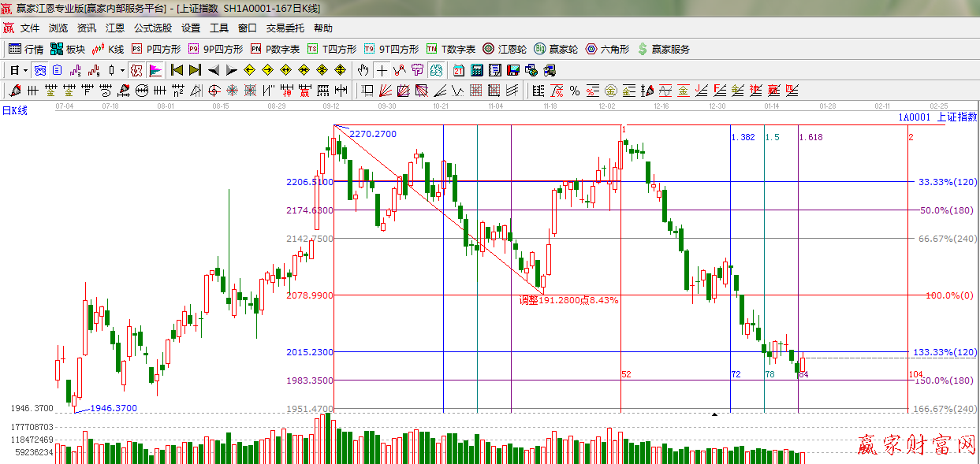Jump to first bar with skip-back arrow
This screenshot has width=980, height=464.
pyautogui.click(x=177, y=70)
